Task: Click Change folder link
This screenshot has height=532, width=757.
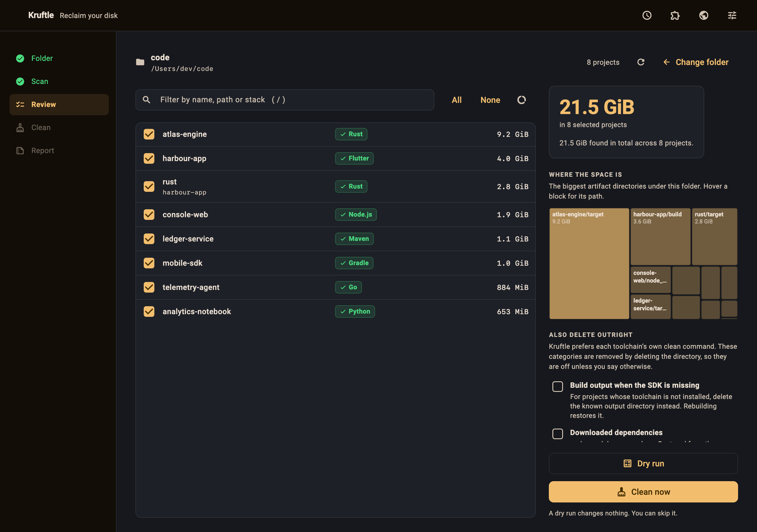Action: pyautogui.click(x=696, y=62)
